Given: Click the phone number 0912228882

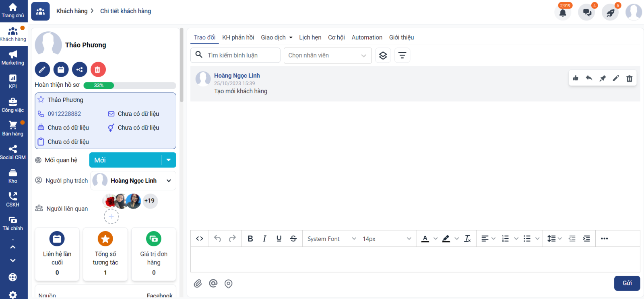Looking at the screenshot, I should (64, 114).
